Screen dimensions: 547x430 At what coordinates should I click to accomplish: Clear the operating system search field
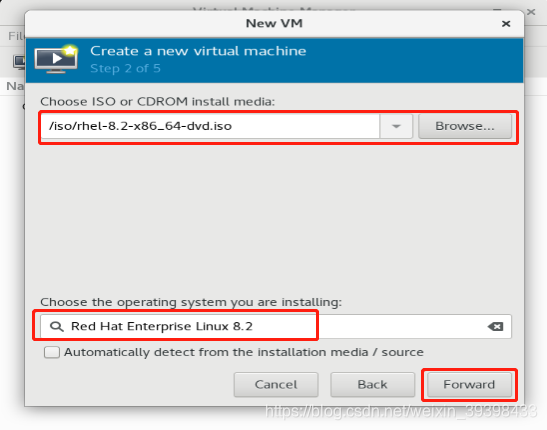[495, 327]
